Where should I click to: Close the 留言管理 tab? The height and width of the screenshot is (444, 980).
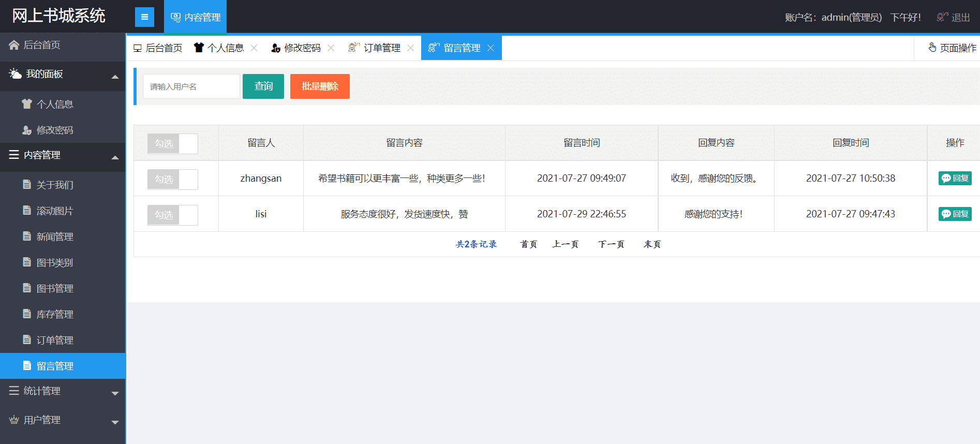491,48
